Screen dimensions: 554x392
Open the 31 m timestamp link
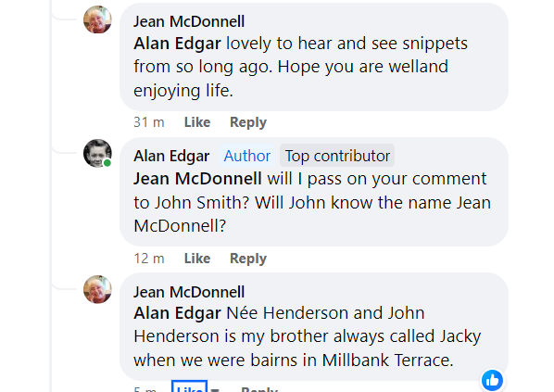pyautogui.click(x=149, y=122)
